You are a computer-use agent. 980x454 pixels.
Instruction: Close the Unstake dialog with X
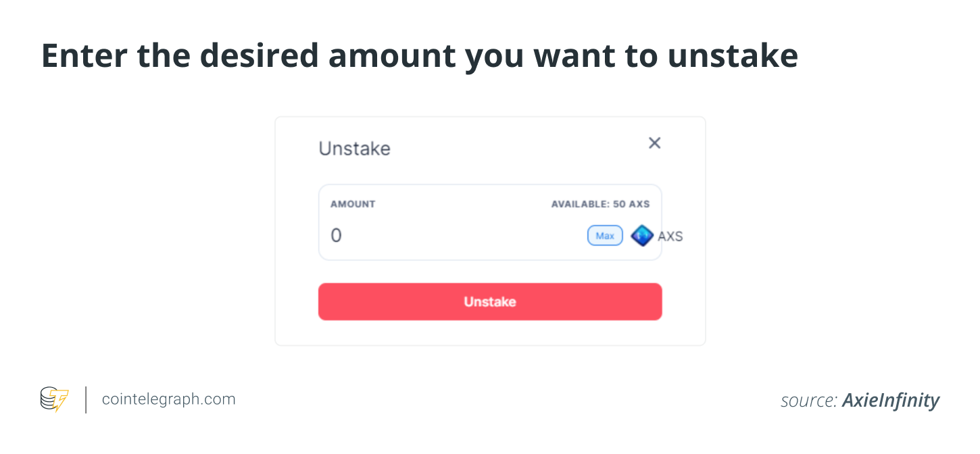(x=654, y=143)
